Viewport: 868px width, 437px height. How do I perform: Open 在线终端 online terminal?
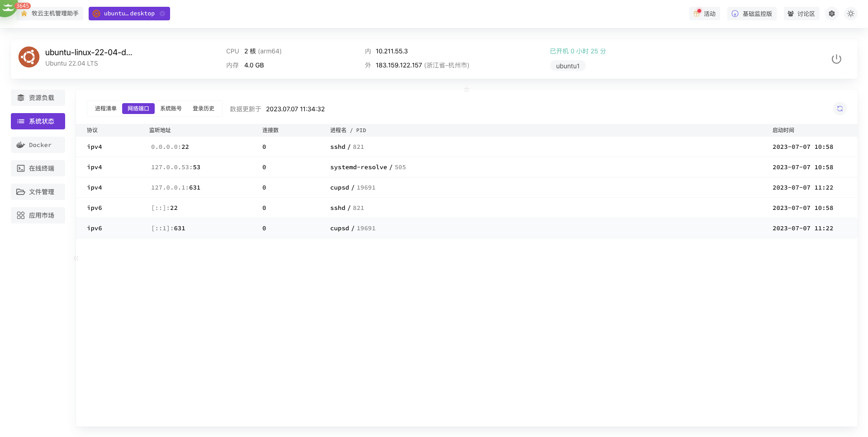38,168
